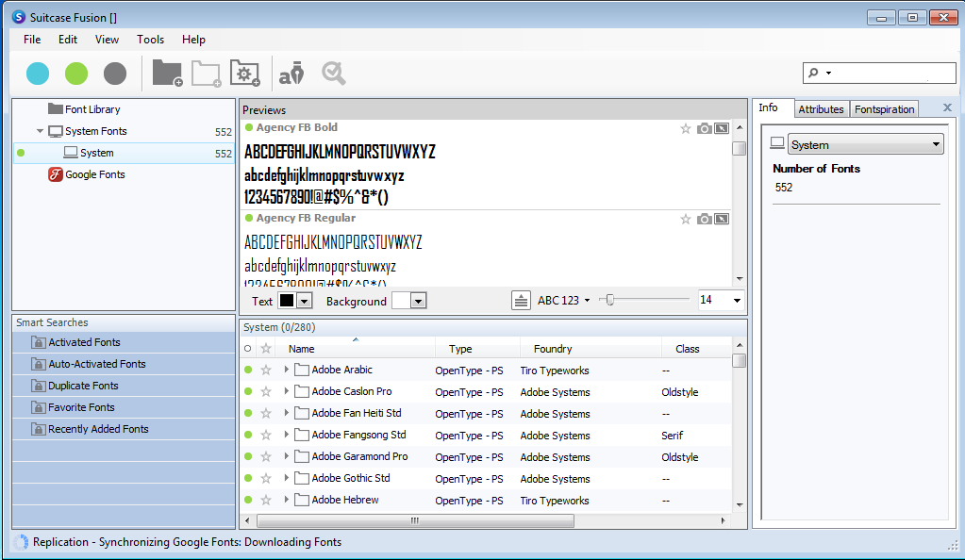Click the green temporary activation circle
Screen dimensions: 965x560
click(76, 74)
